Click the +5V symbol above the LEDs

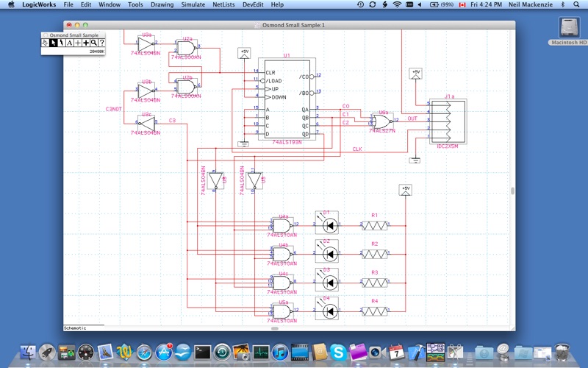pos(406,190)
